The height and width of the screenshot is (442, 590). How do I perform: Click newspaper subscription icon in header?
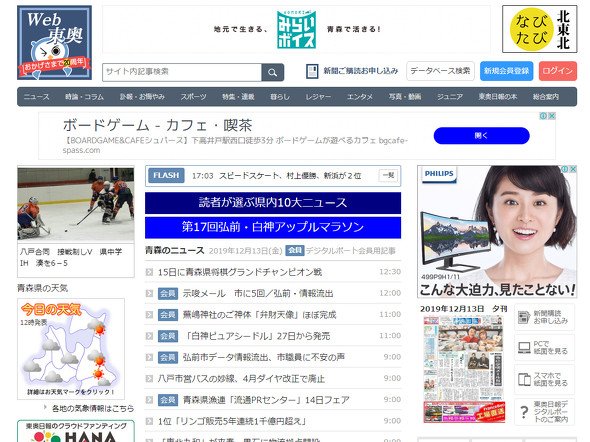click(x=312, y=71)
